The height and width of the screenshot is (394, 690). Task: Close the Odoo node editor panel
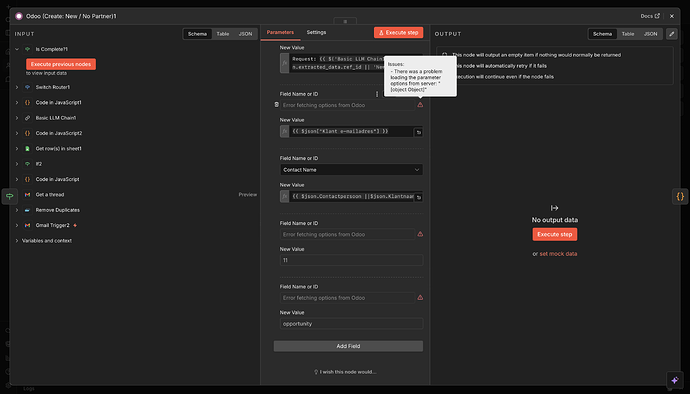(x=672, y=16)
